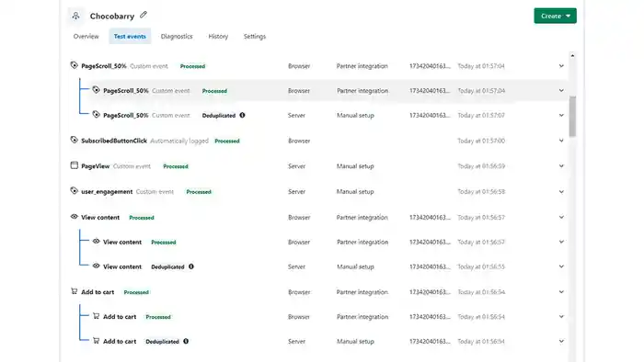Expand the PageView row chevron
644x362 pixels.
coord(561,166)
